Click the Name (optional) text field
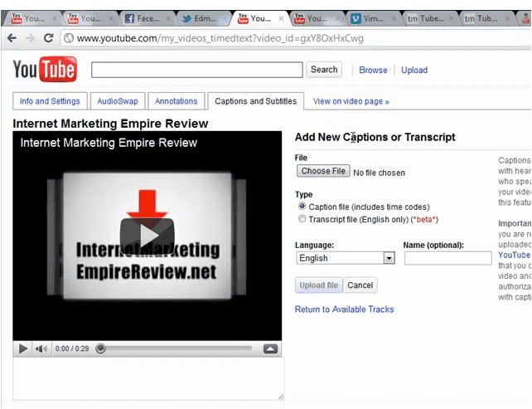Viewport: 532px width, 409px height. (447, 258)
